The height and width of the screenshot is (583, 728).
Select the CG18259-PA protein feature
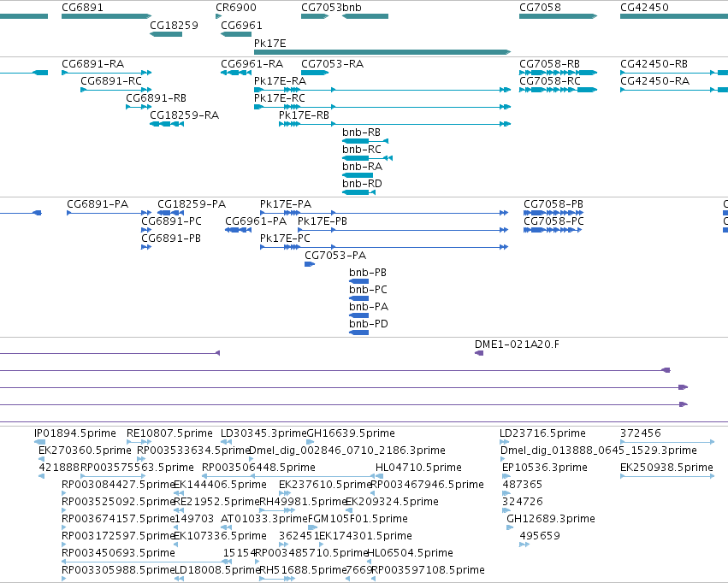tap(171, 213)
